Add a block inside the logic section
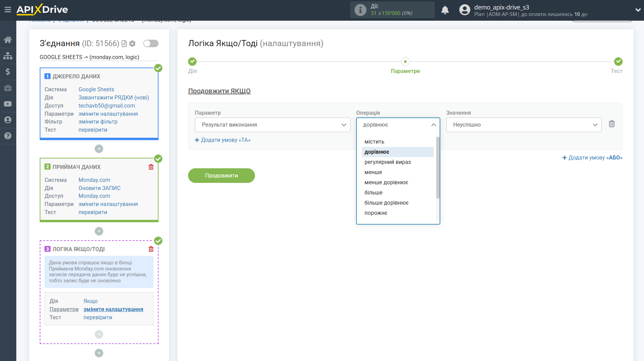Viewport: 644px width, 361px height. 99,334
